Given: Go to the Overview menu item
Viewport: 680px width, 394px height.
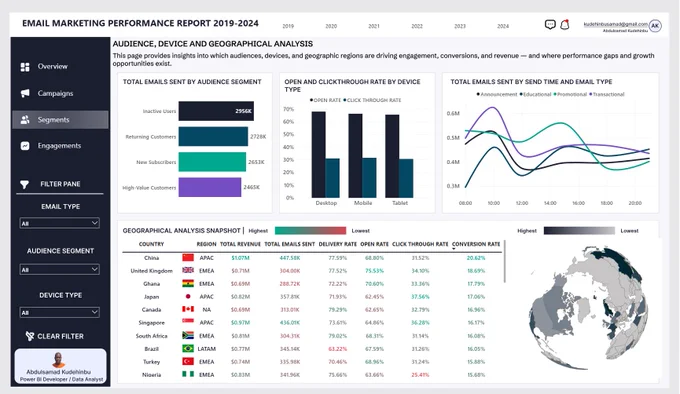Looking at the screenshot, I should coord(52,67).
